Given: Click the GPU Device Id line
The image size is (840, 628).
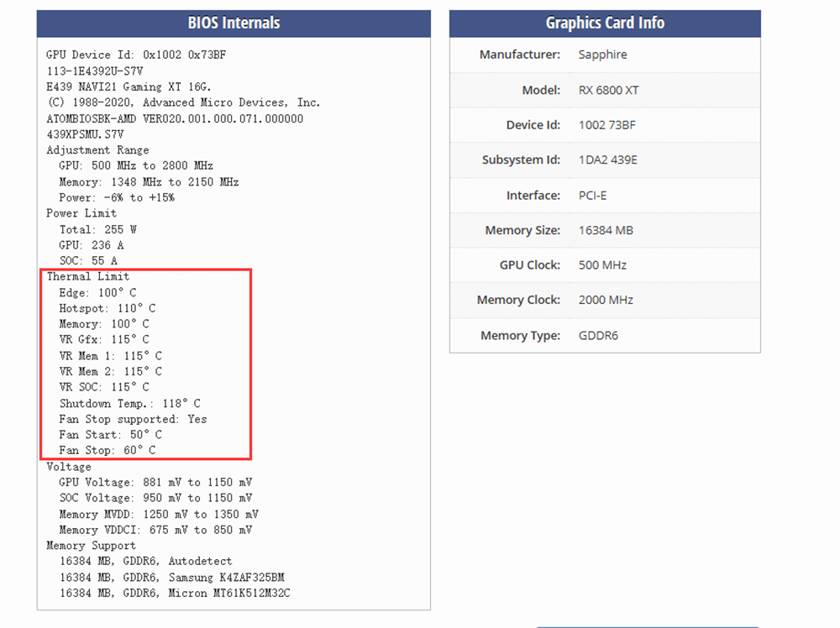Looking at the screenshot, I should pyautogui.click(x=135, y=55).
